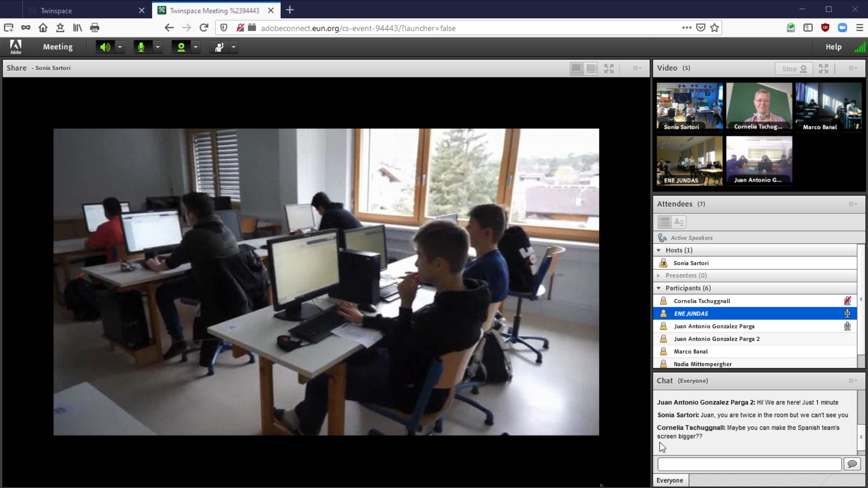The height and width of the screenshot is (488, 868).
Task: Select the second Share pod view mode icon
Action: 591,68
